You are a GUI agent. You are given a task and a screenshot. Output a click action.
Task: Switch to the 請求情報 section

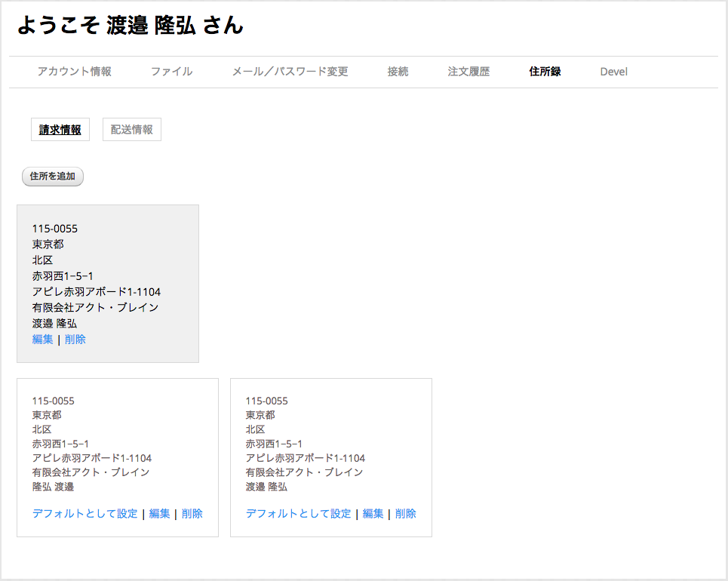(60, 129)
